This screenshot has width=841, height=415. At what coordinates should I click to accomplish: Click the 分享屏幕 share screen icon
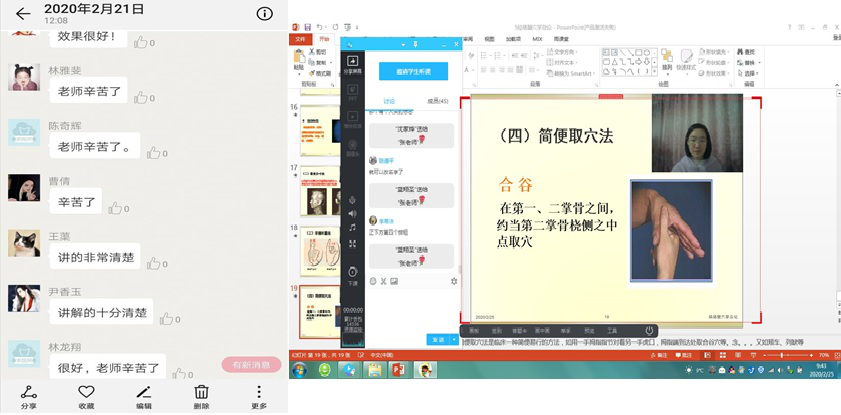tap(352, 65)
